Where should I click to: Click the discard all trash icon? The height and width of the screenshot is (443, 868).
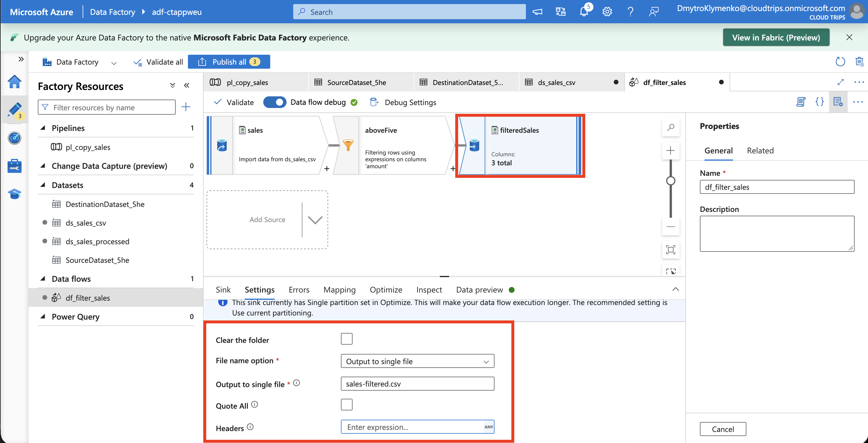(860, 62)
